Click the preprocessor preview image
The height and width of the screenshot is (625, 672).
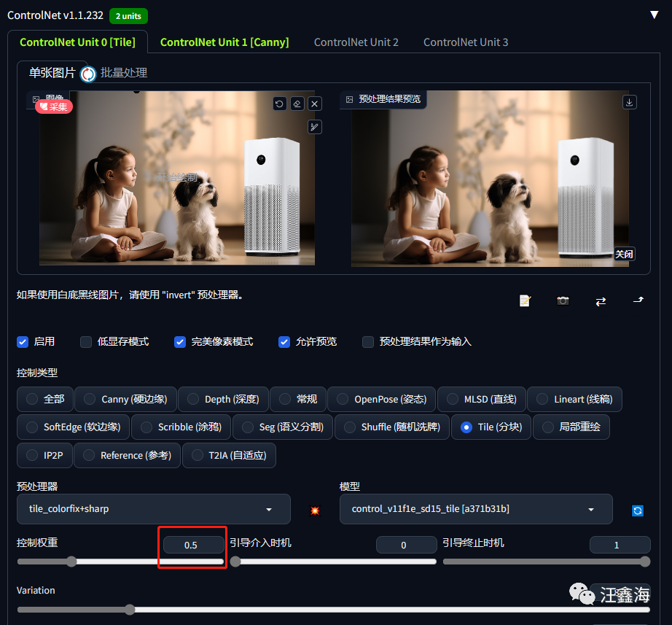click(490, 179)
